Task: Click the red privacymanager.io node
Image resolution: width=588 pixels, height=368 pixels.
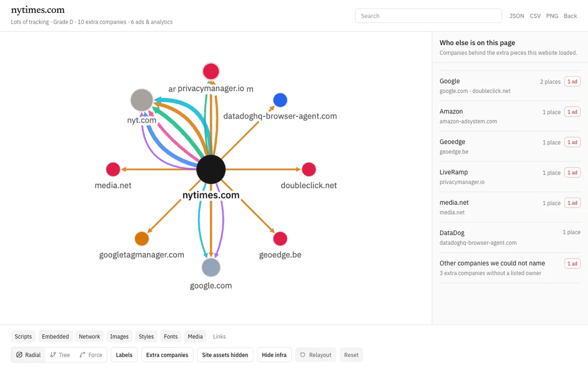Action: click(211, 72)
